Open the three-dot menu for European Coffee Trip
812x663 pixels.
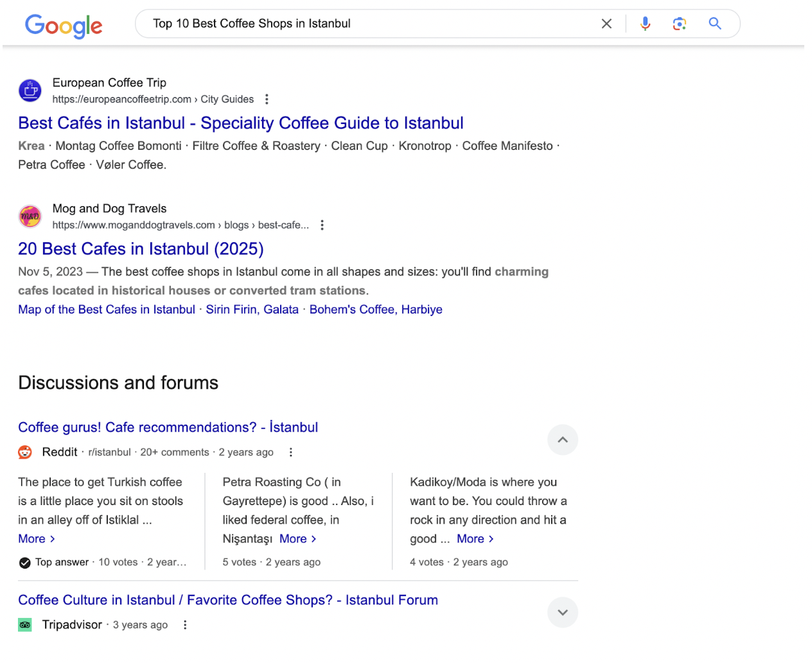[x=267, y=99]
